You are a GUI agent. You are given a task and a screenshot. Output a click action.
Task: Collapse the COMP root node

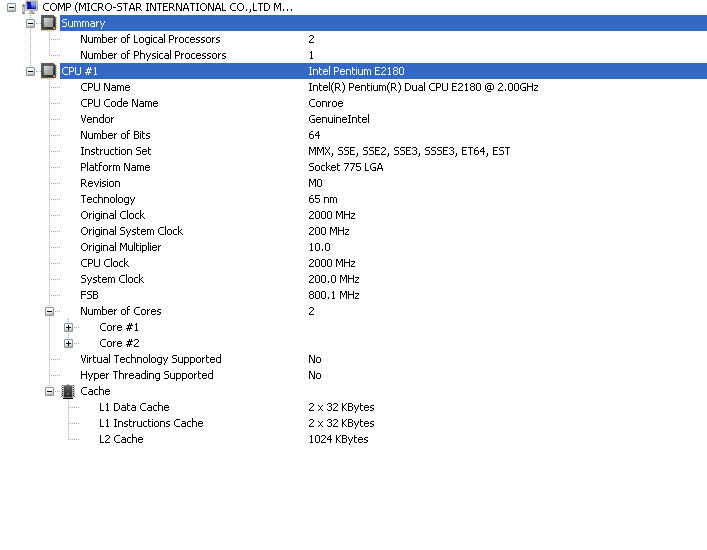coord(11,7)
